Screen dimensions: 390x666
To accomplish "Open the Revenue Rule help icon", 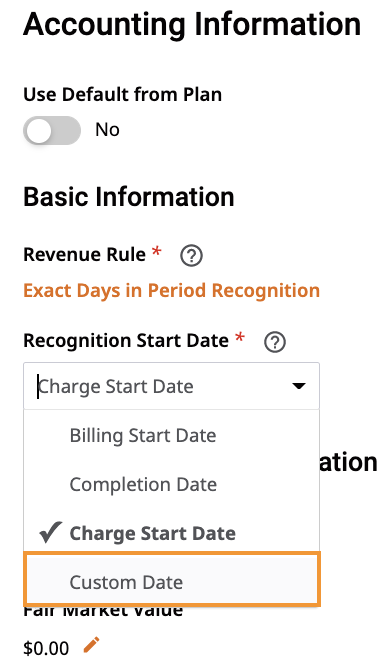I will (191, 256).
